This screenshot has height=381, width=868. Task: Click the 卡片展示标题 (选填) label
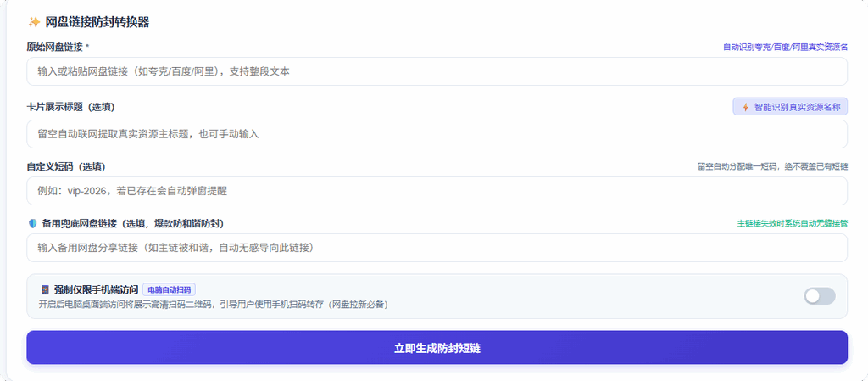pos(71,106)
